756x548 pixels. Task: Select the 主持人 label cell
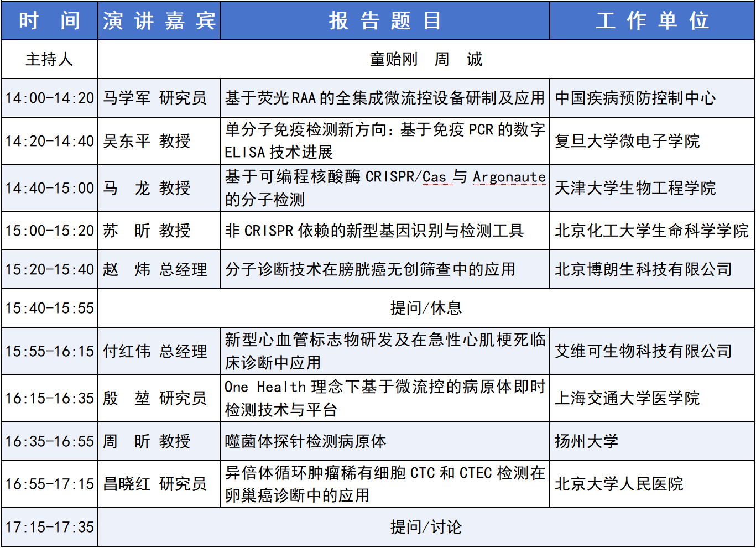point(49,59)
